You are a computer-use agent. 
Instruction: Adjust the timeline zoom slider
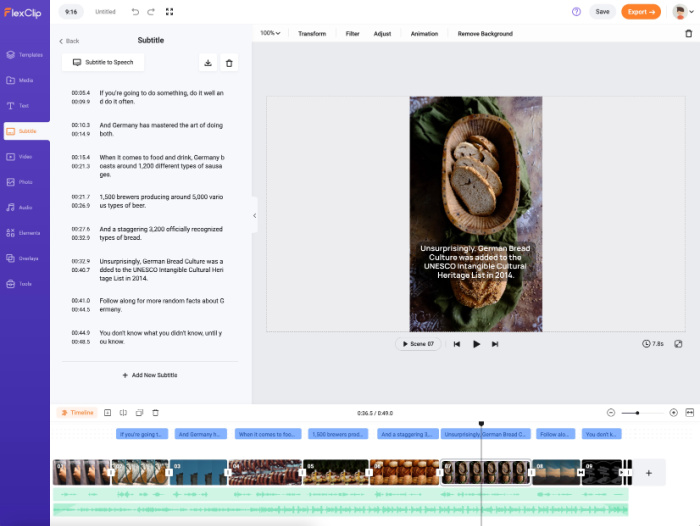(637, 412)
